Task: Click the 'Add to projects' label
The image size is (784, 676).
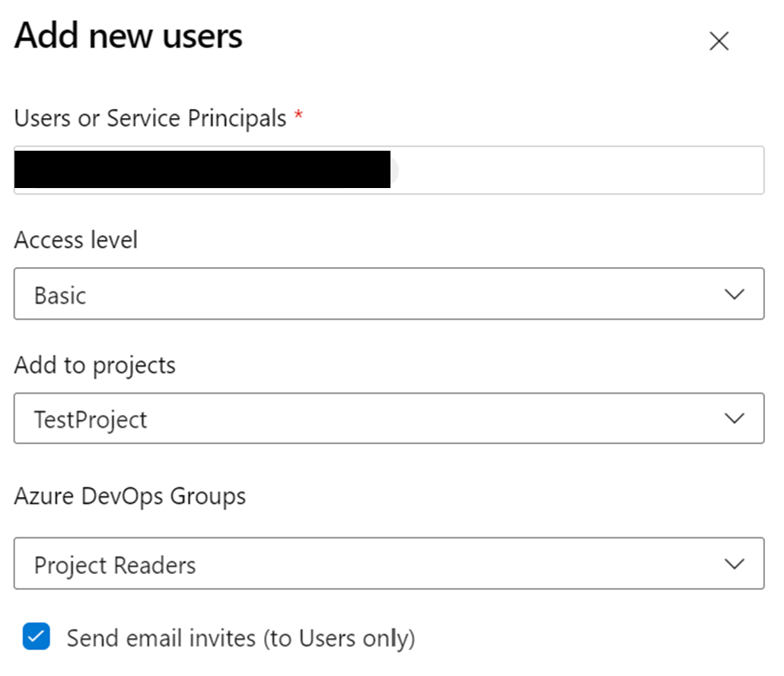Action: 95,365
